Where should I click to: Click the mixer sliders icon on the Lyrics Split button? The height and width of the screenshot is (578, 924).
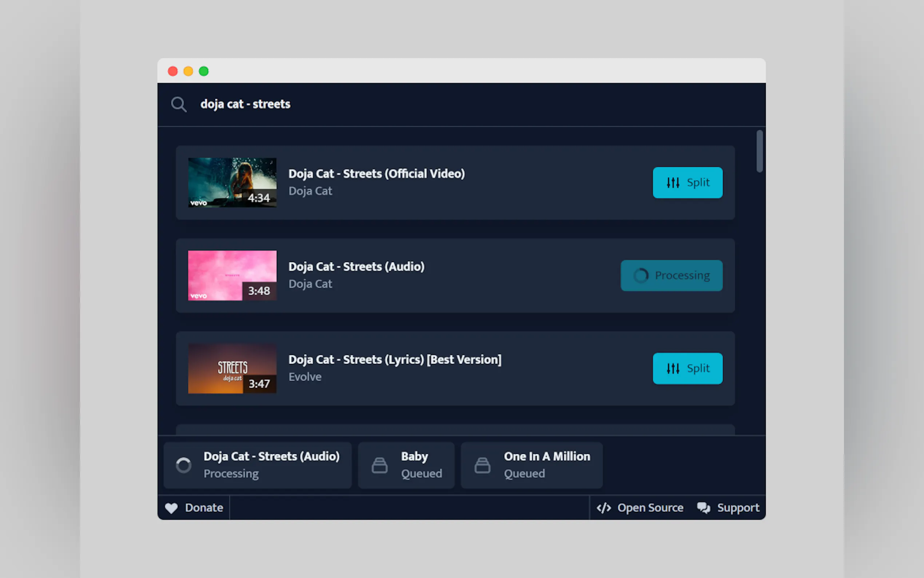(x=673, y=368)
